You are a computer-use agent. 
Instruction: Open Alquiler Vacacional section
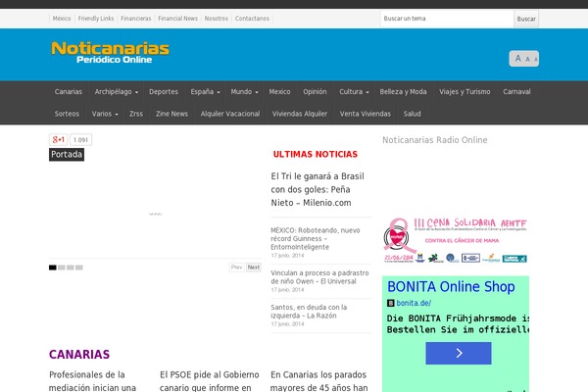coord(230,114)
